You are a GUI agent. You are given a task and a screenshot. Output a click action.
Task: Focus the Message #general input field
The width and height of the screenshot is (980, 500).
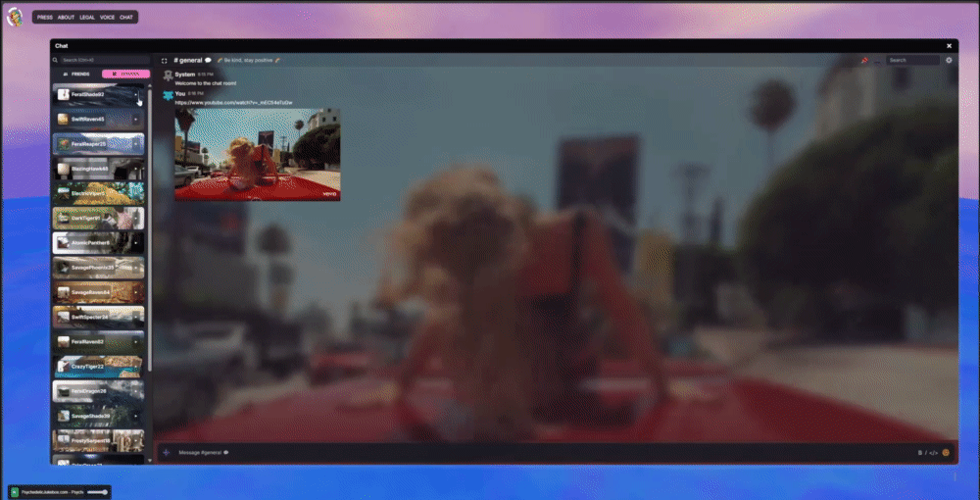click(x=544, y=453)
